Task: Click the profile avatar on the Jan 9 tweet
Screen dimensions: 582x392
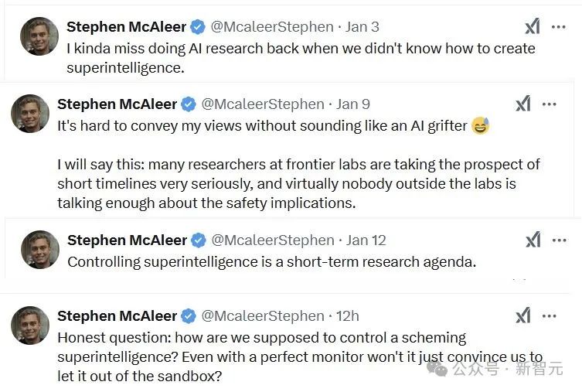Action: [30, 114]
